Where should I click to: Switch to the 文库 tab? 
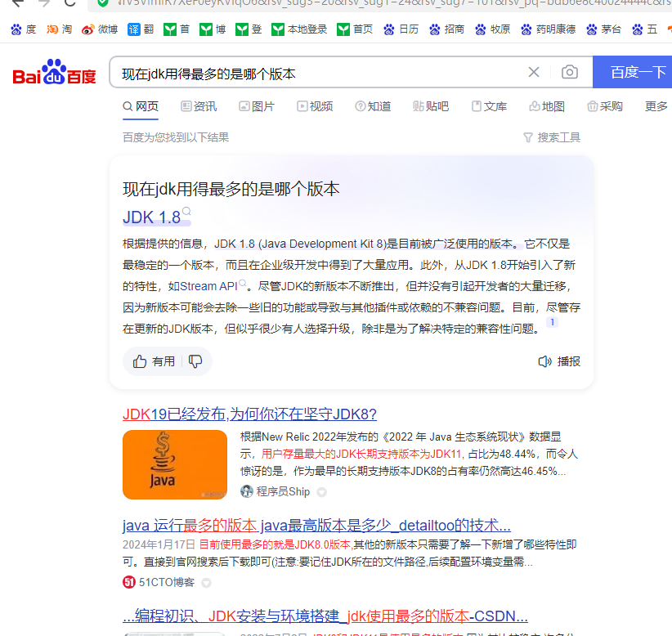[489, 106]
